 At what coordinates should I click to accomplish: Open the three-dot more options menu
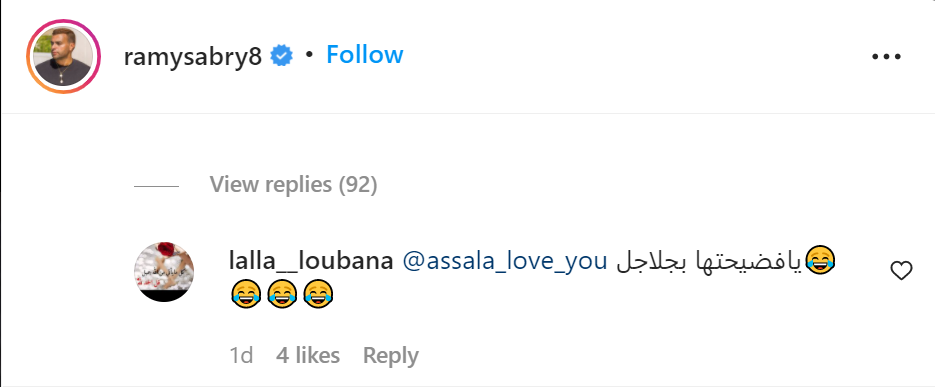coord(886,57)
